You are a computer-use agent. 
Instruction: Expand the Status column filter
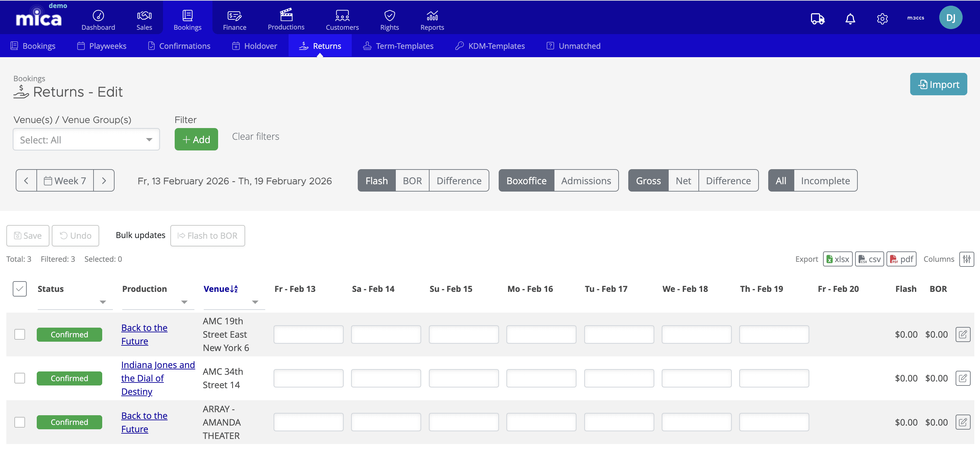tap(102, 302)
